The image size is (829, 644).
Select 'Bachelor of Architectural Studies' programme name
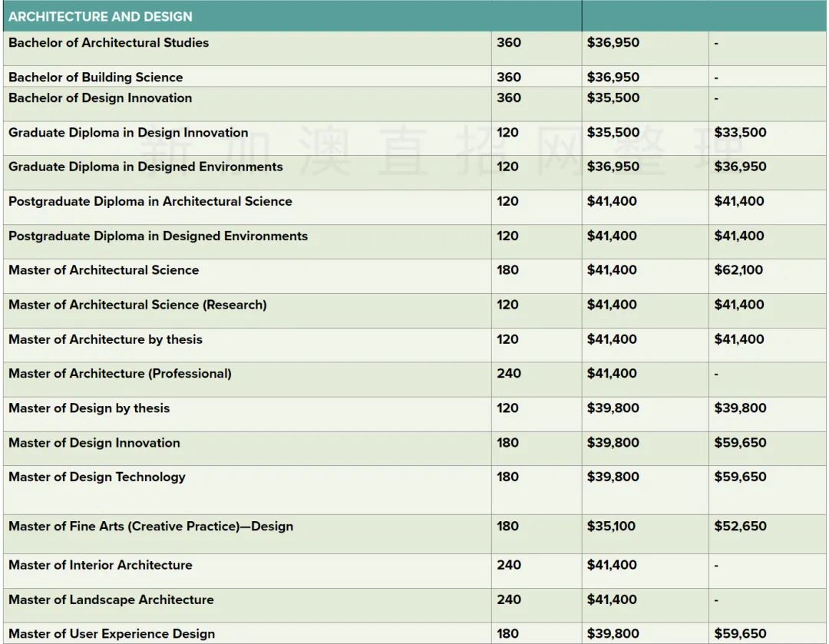point(108,43)
